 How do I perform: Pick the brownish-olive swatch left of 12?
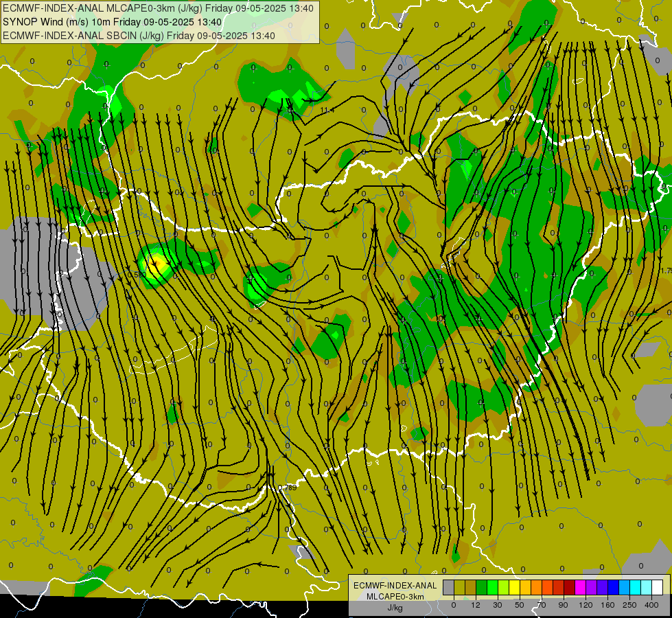(x=471, y=588)
